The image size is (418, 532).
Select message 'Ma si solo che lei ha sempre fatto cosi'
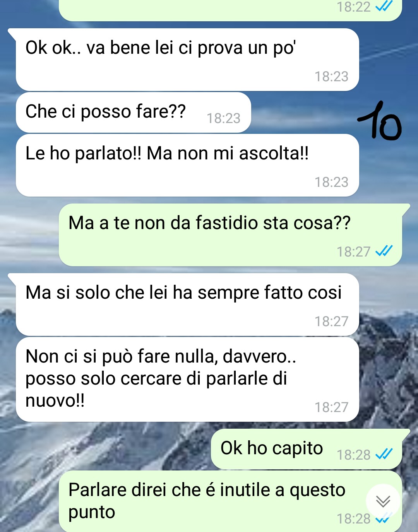187,304
